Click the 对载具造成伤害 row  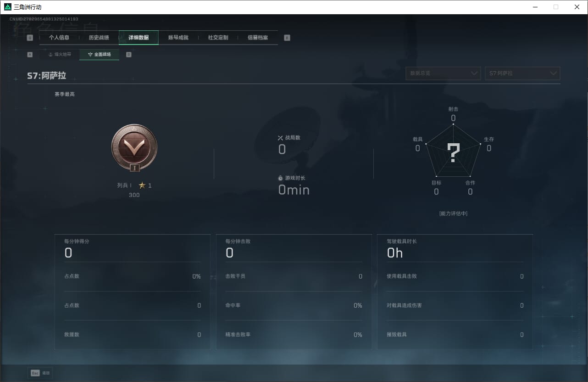point(455,305)
